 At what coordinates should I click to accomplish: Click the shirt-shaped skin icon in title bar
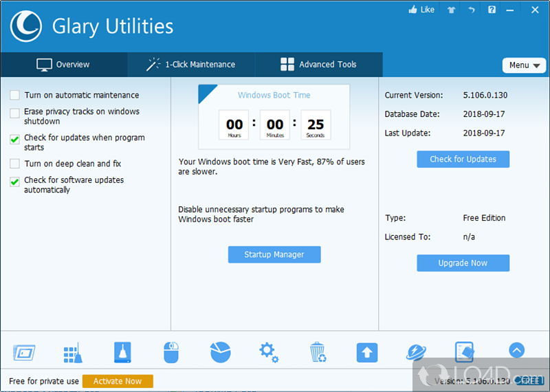pyautogui.click(x=450, y=10)
